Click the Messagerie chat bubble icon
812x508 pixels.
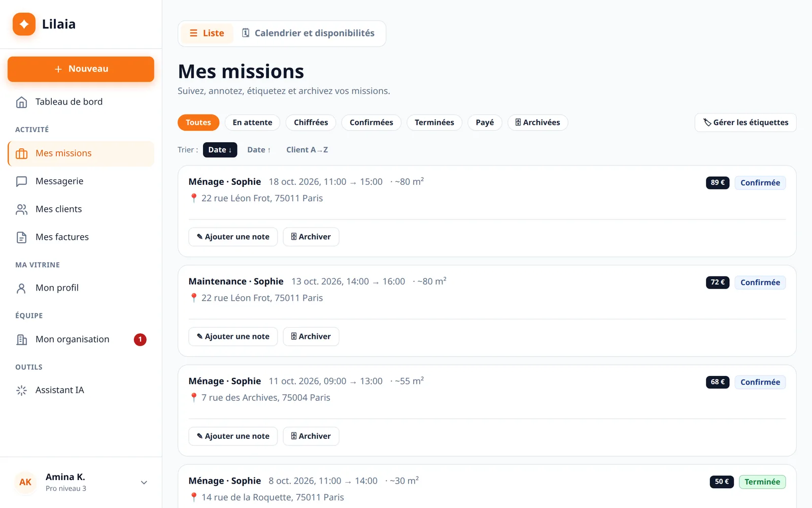pos(21,181)
